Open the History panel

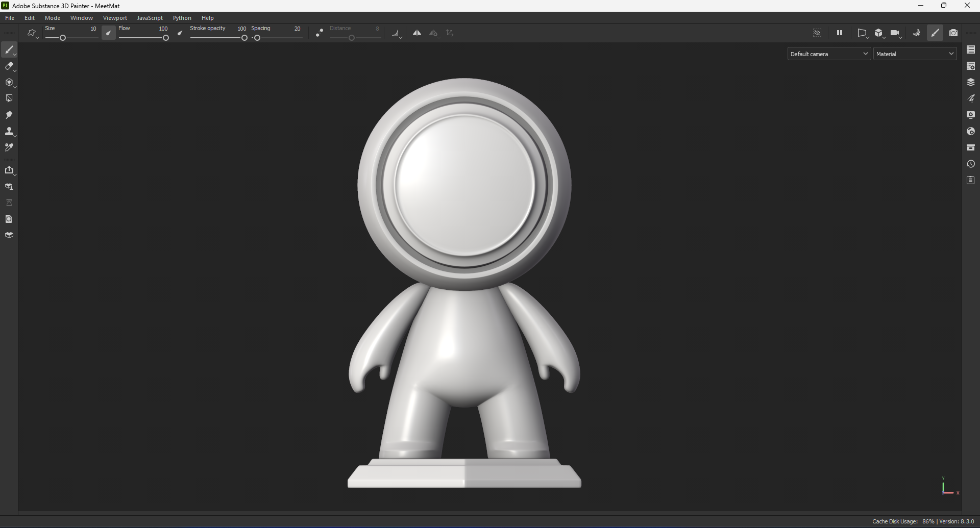tap(971, 164)
